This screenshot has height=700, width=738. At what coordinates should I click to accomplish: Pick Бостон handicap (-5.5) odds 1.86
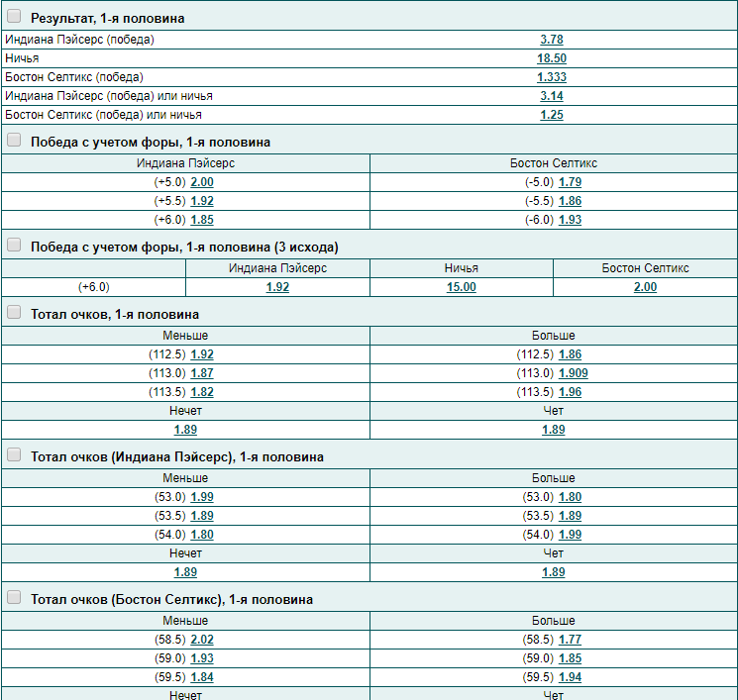coord(570,201)
